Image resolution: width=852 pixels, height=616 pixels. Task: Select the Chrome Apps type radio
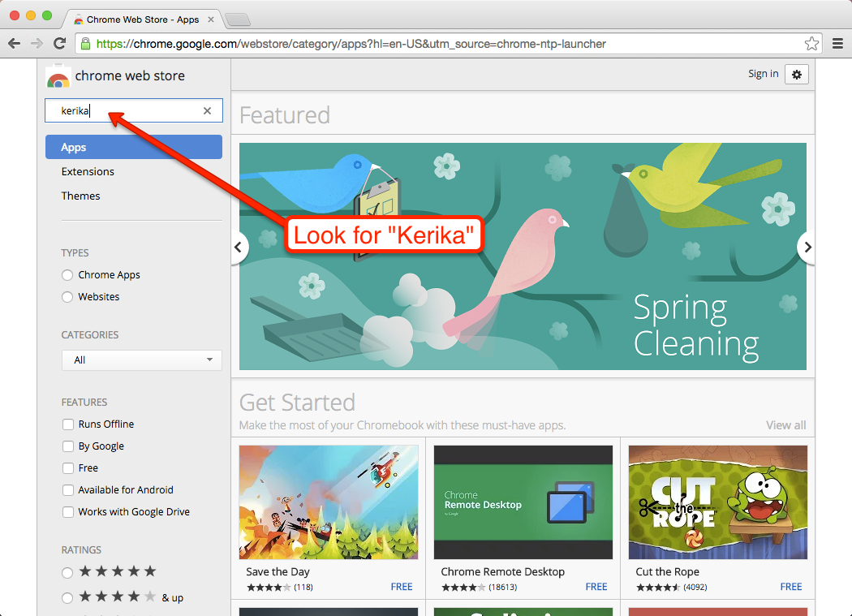coord(67,275)
